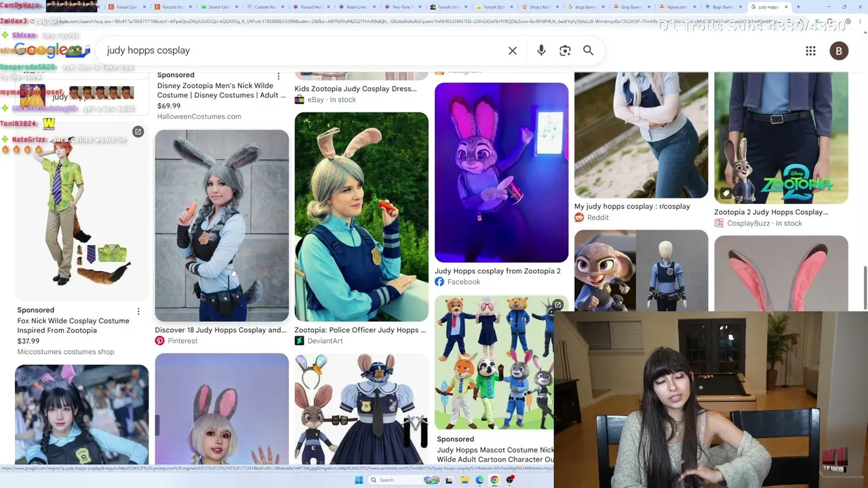Open the DeviantArt carrot-holding cosplay image
The width and height of the screenshot is (868, 488).
[361, 217]
